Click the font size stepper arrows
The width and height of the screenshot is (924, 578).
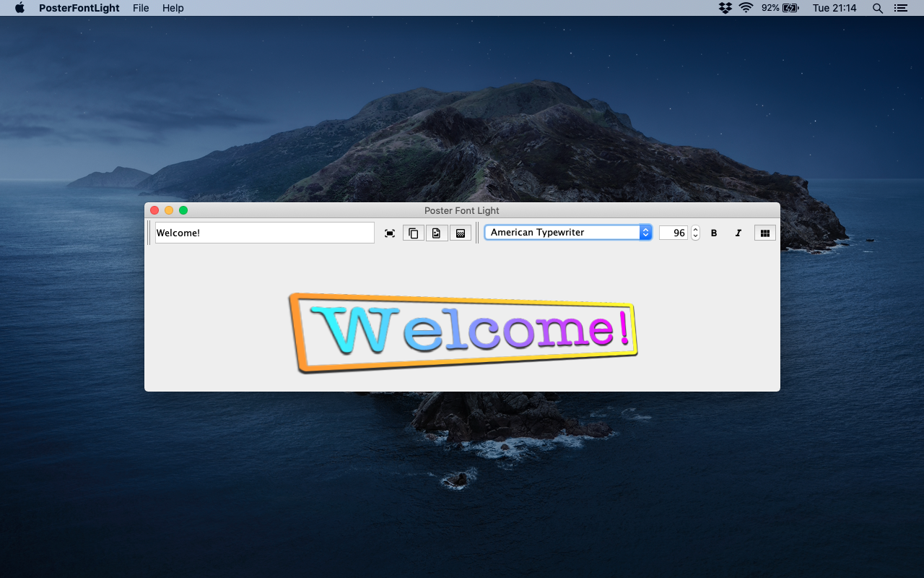[695, 233]
